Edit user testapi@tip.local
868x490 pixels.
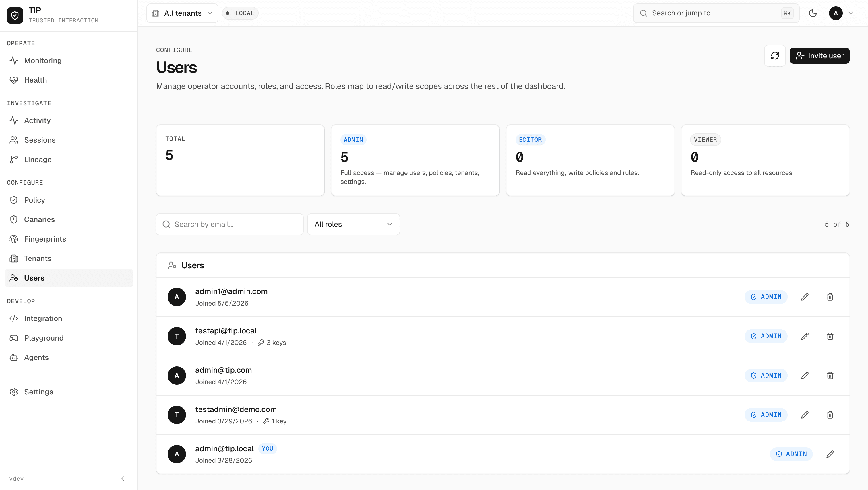pos(805,336)
